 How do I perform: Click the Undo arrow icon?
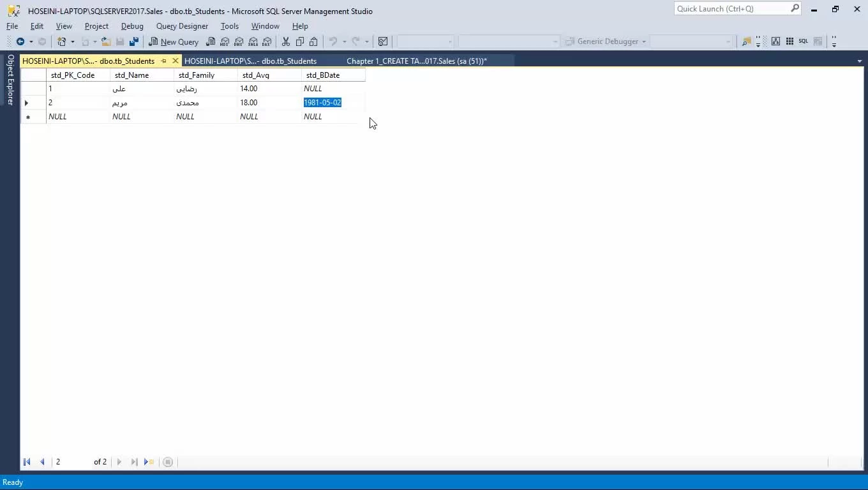tap(333, 41)
